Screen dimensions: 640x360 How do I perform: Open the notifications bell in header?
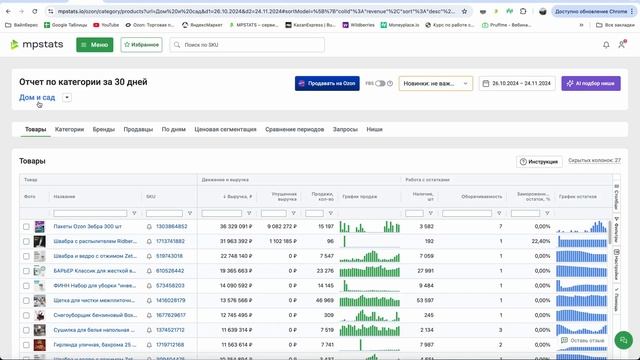[x=606, y=45]
